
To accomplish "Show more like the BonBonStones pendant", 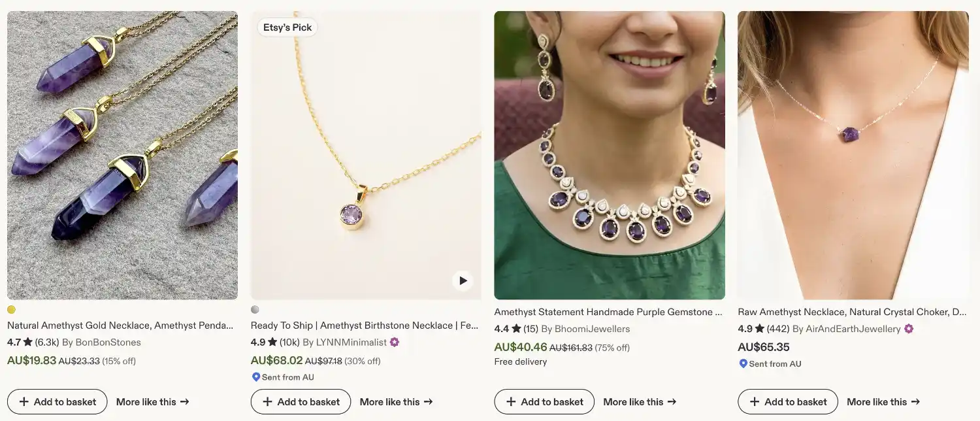I will (153, 402).
